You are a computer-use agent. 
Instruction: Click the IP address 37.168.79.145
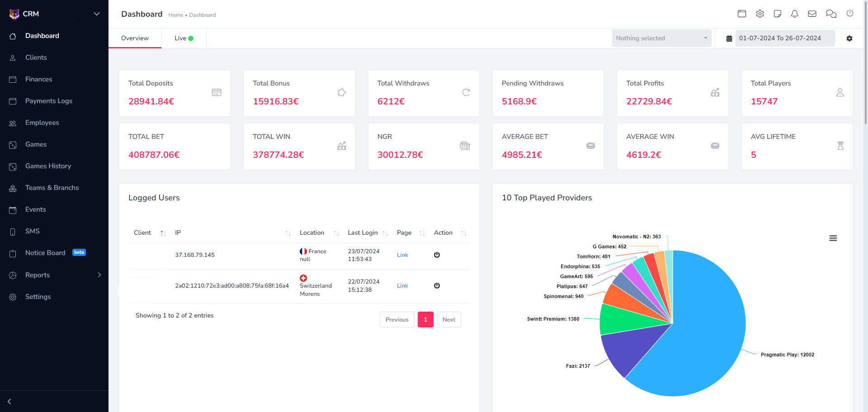[x=195, y=255]
